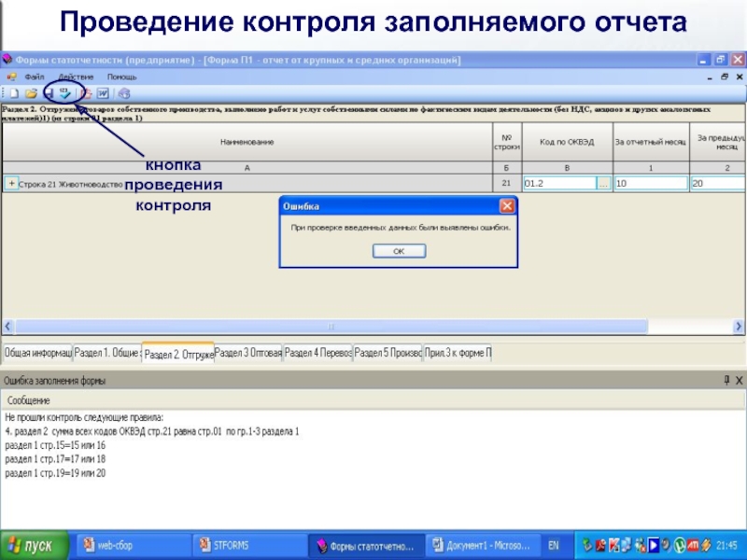Click the horizontal scrollbar thumb
747x560 pixels.
[331, 326]
